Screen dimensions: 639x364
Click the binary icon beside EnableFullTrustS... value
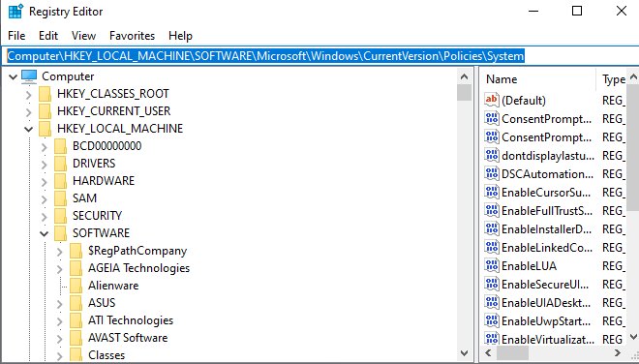click(492, 211)
